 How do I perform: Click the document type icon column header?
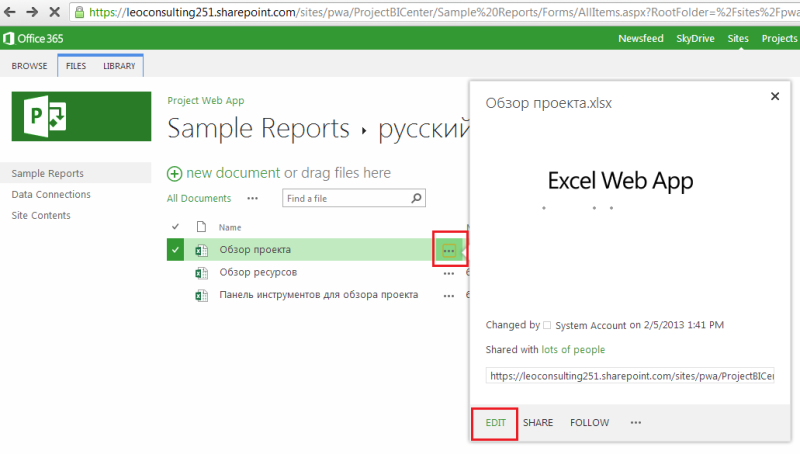pyautogui.click(x=202, y=226)
